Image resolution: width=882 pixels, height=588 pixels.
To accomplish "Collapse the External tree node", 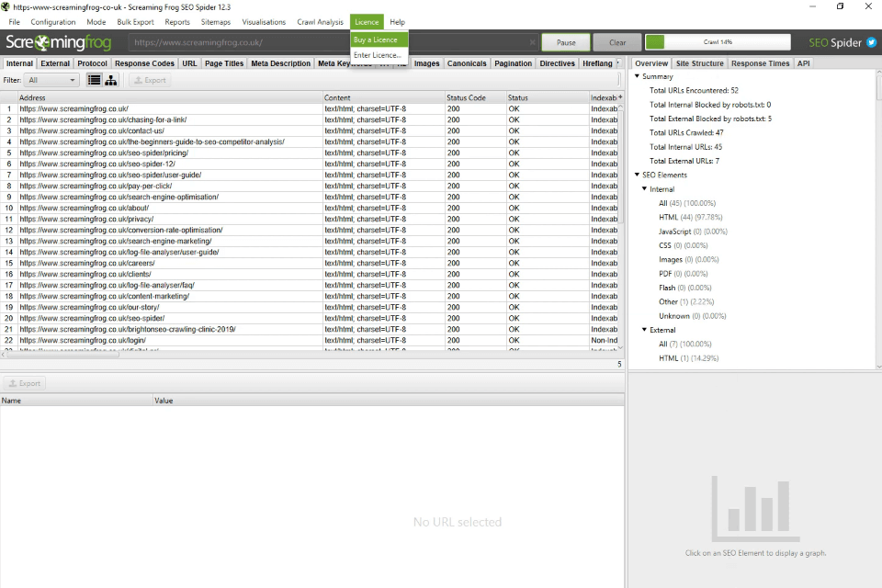I will [645, 329].
